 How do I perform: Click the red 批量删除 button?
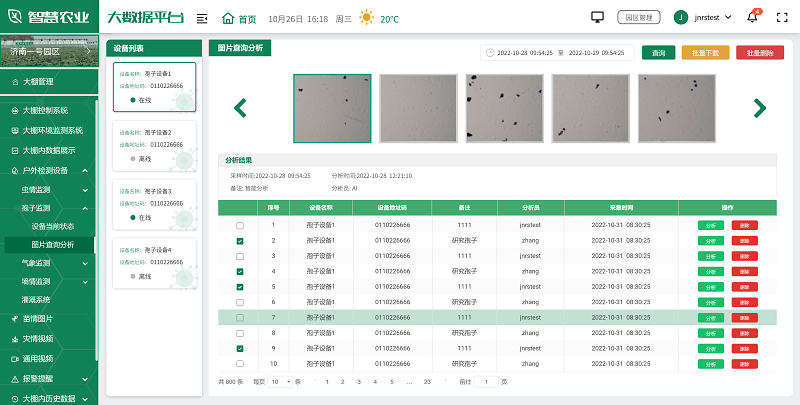[x=760, y=52]
